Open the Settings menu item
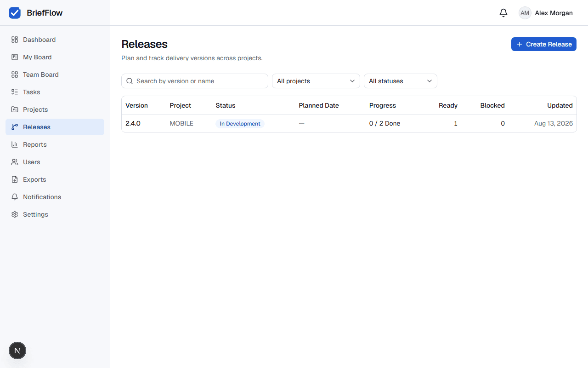588x368 pixels. click(55, 214)
